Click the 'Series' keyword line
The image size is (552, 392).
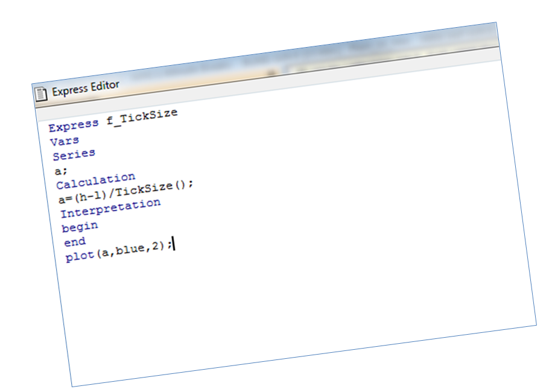coord(74,154)
